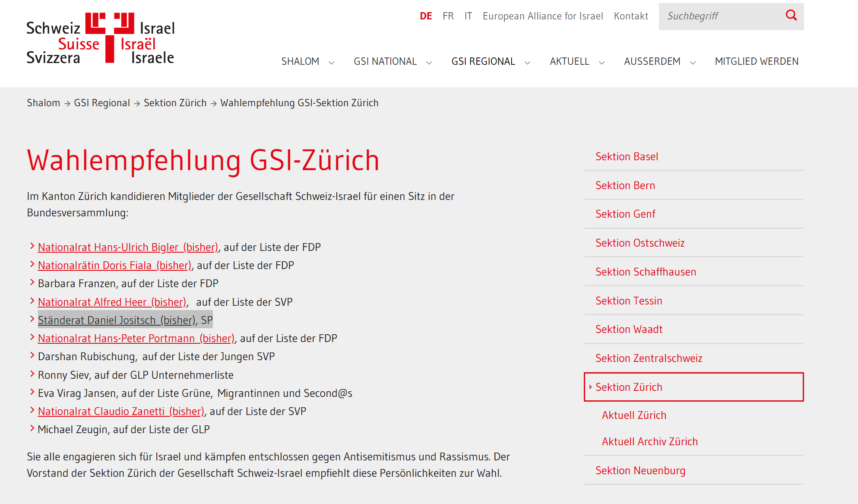Viewport: 858px width, 504px height.
Task: Switch language to IT
Action: pos(468,16)
